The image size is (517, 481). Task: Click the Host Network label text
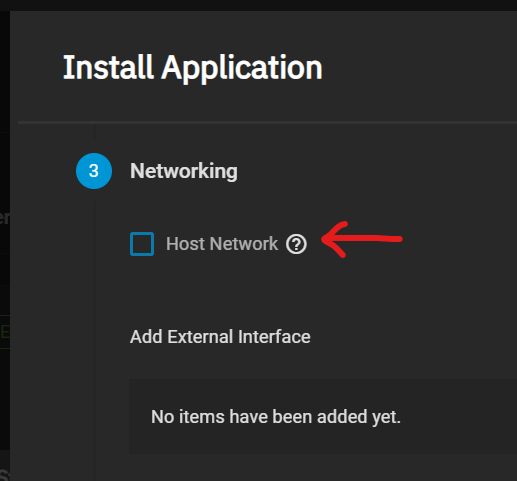[x=222, y=244]
